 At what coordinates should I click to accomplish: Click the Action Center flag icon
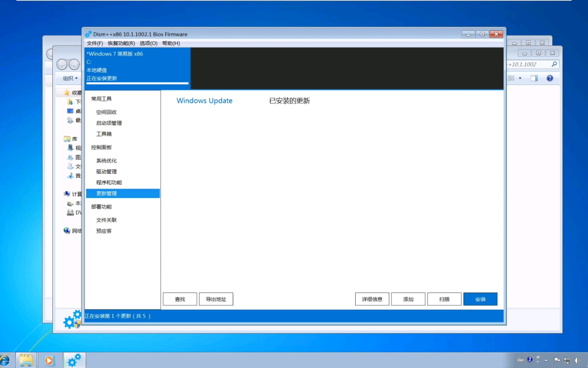(557, 360)
